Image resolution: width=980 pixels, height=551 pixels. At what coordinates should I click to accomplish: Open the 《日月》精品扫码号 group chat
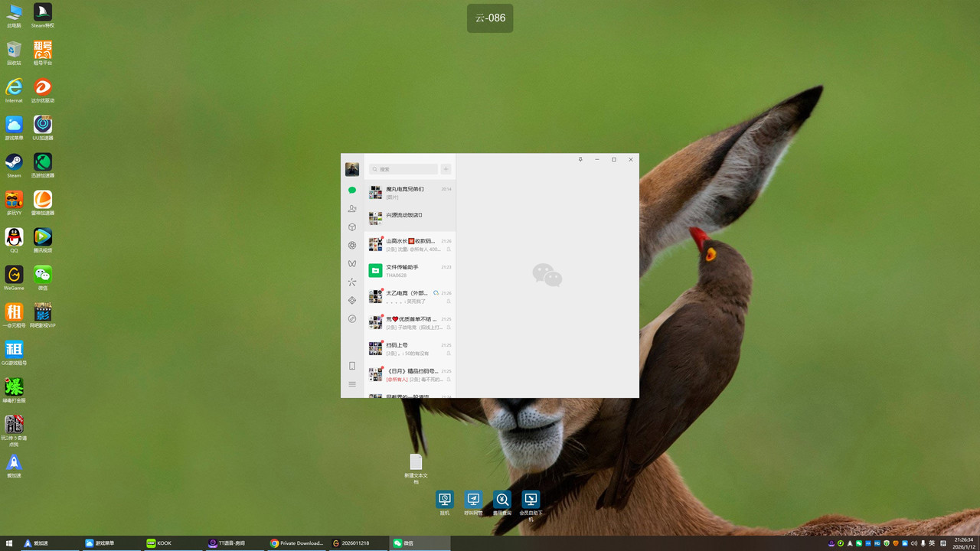click(410, 375)
